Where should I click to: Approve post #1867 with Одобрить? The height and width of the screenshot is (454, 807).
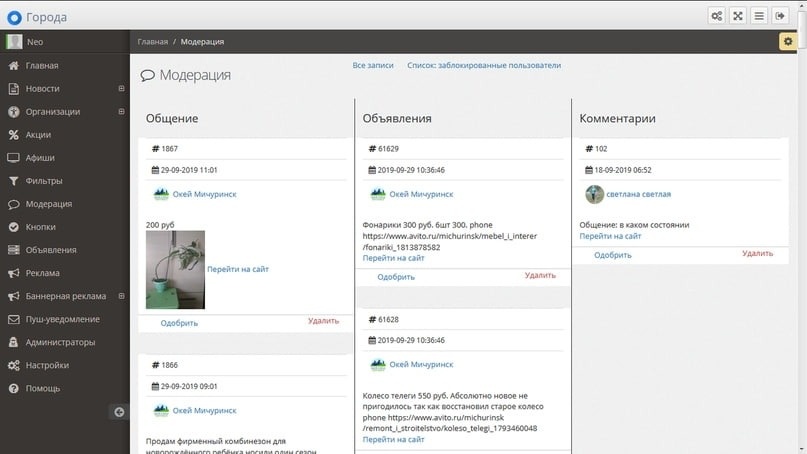pos(179,323)
